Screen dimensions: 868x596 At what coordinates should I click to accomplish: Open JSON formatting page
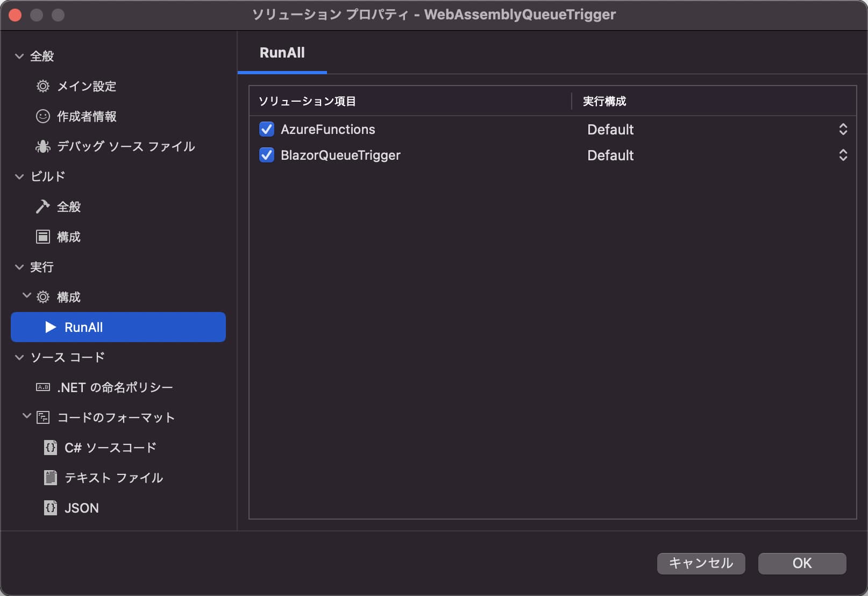tap(82, 508)
